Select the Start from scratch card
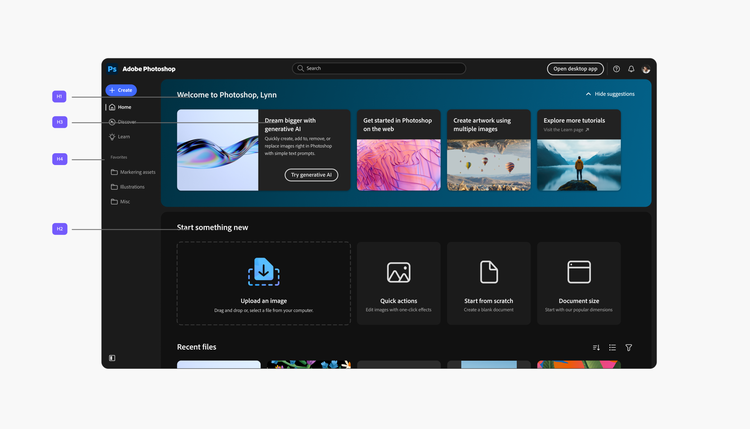 pyautogui.click(x=488, y=283)
